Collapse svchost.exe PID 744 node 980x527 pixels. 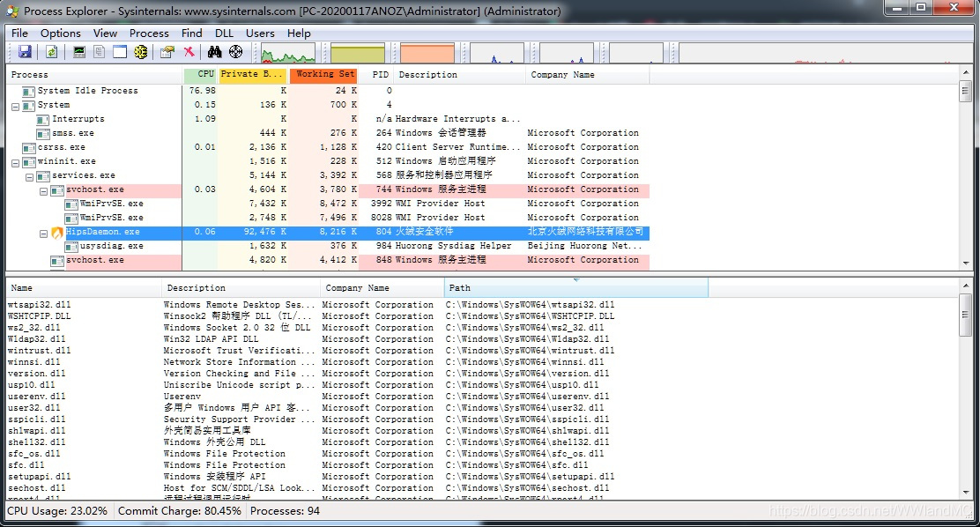pos(44,191)
